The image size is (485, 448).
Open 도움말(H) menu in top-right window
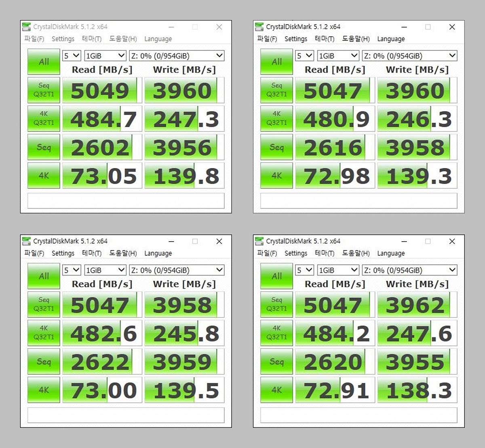point(356,39)
